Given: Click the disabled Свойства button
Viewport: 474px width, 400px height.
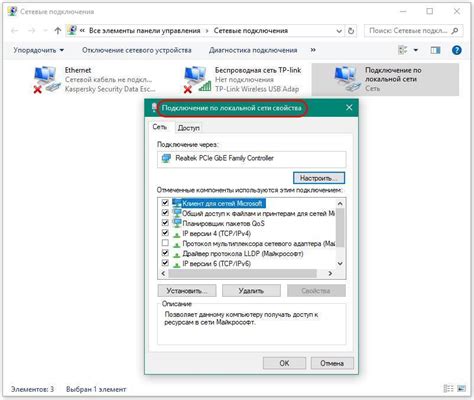Looking at the screenshot, I should (316, 291).
